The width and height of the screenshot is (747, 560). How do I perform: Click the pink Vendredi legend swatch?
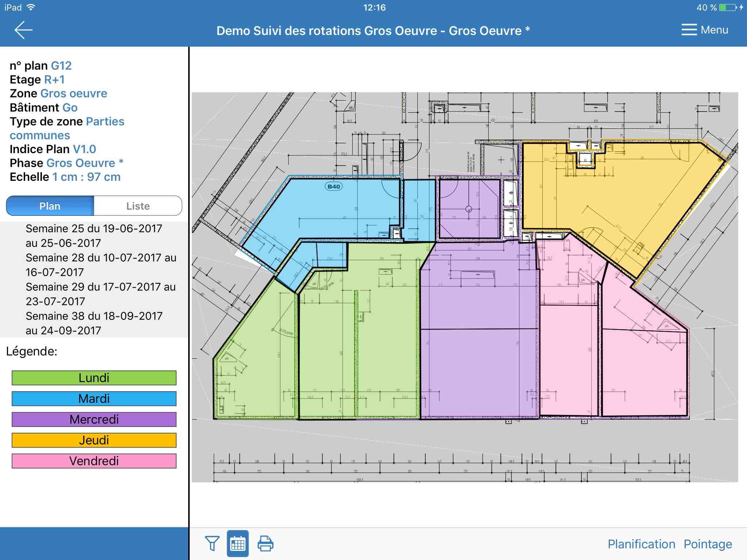tap(94, 461)
